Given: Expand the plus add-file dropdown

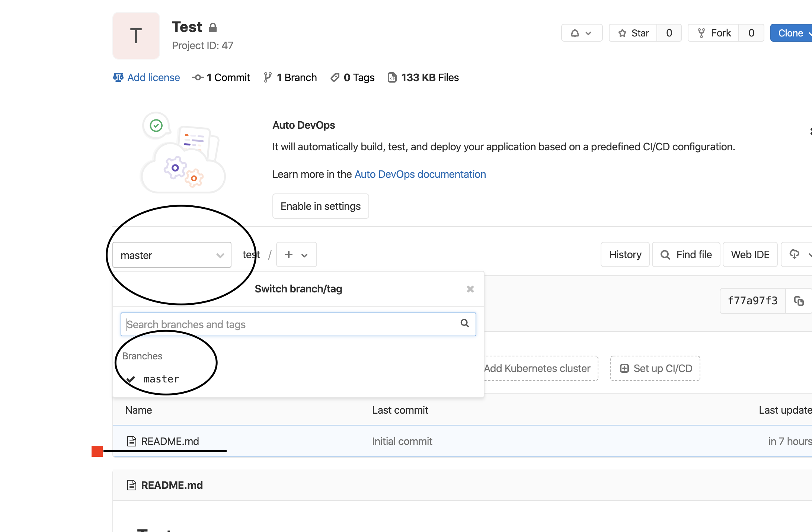Looking at the screenshot, I should pyautogui.click(x=296, y=255).
